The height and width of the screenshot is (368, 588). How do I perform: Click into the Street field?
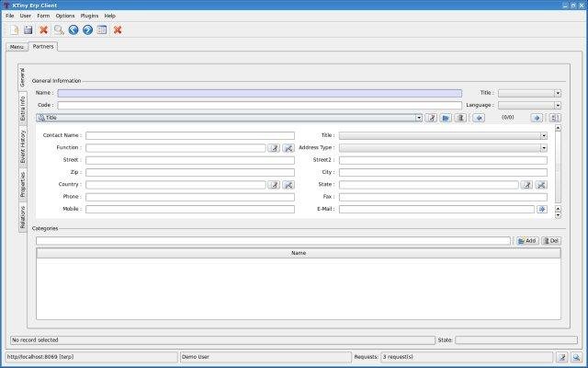[190, 160]
